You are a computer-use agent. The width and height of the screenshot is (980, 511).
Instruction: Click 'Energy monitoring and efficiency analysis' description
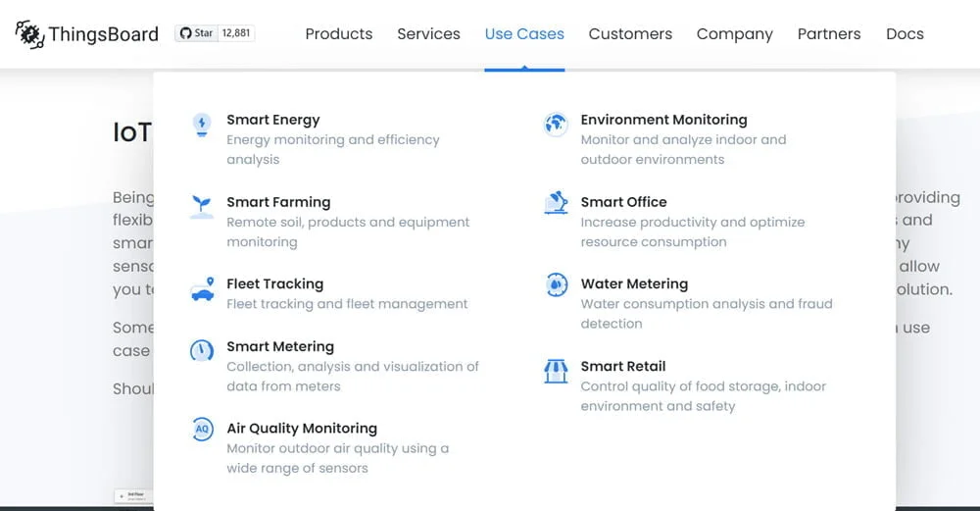(x=333, y=149)
